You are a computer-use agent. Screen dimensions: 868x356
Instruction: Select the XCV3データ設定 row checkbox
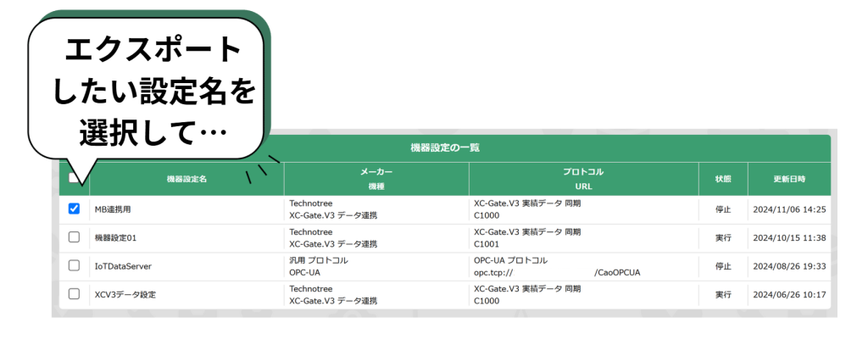tap(74, 294)
